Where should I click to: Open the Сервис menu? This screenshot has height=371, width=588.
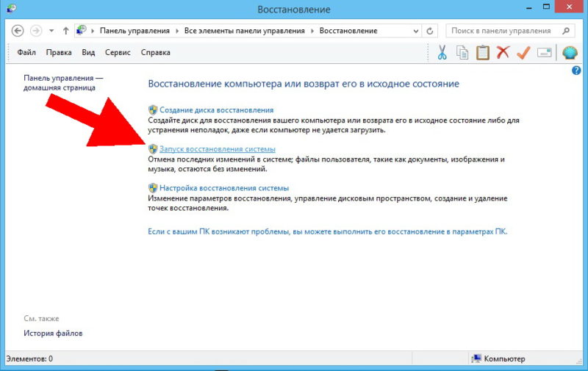pos(118,53)
